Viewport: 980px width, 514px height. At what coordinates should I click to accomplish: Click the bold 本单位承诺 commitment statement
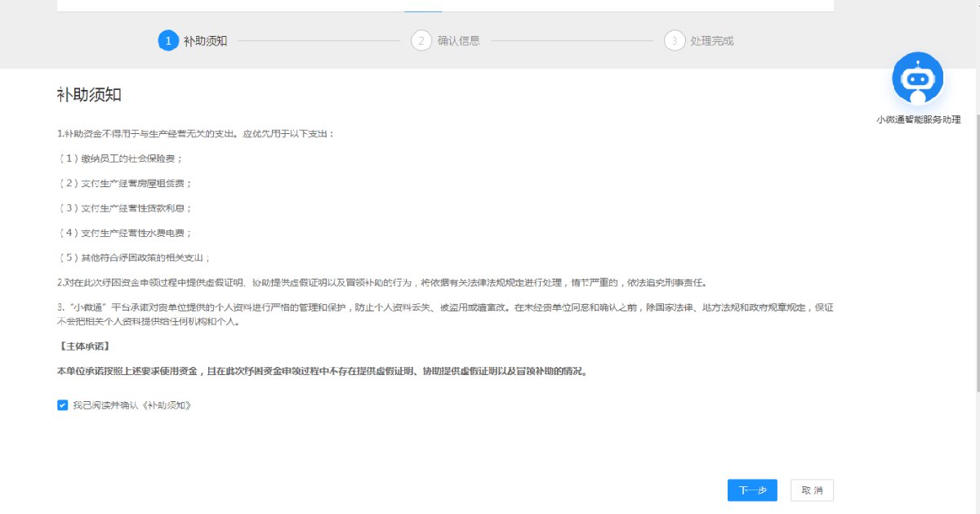pos(321,371)
